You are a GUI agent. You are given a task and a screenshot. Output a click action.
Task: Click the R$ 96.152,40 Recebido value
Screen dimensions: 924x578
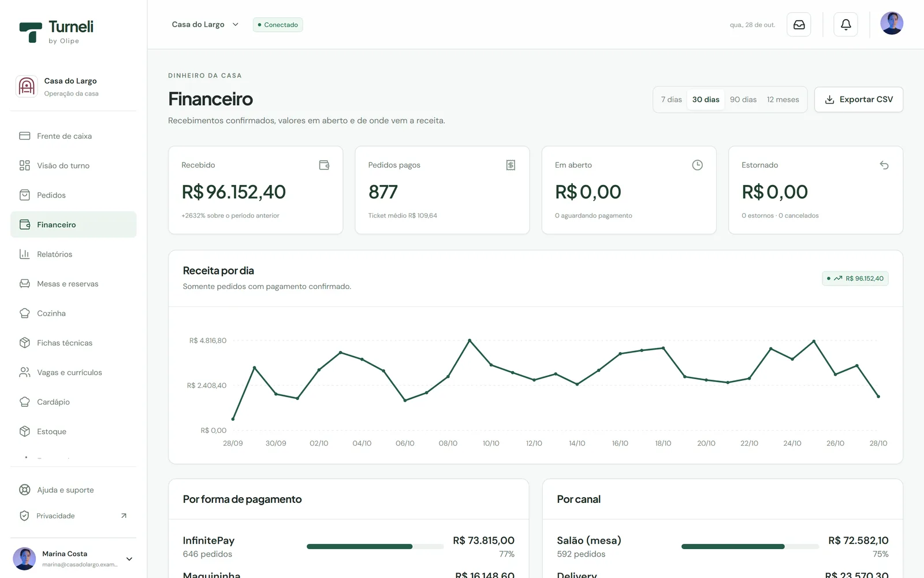point(234,192)
